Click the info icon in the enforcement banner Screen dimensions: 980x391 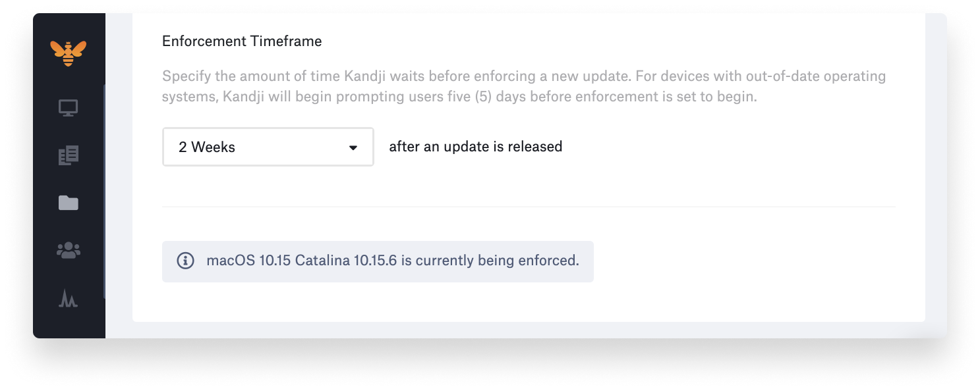[185, 261]
